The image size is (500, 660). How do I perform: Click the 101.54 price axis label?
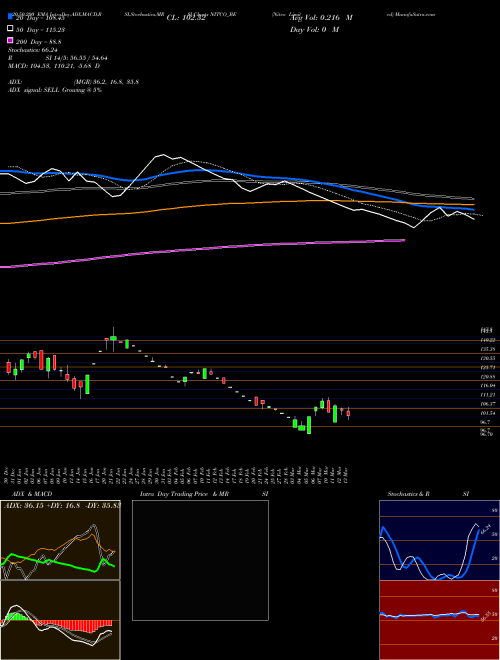click(486, 413)
